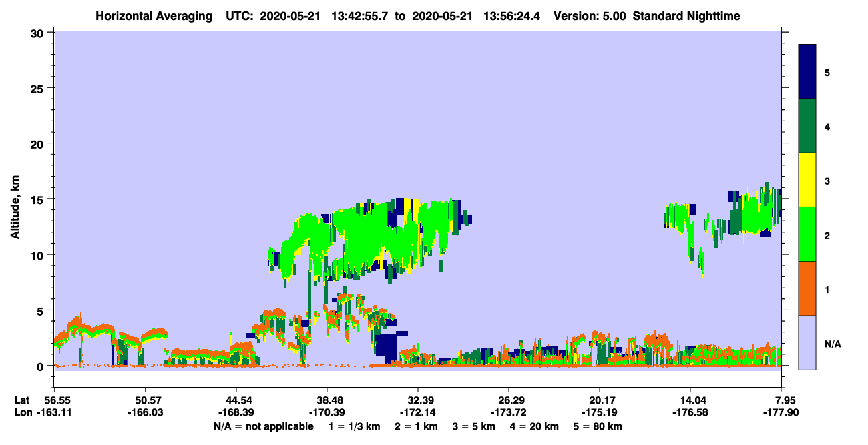
Task: Click the '2 = 1 km' legend text
Action: [416, 426]
